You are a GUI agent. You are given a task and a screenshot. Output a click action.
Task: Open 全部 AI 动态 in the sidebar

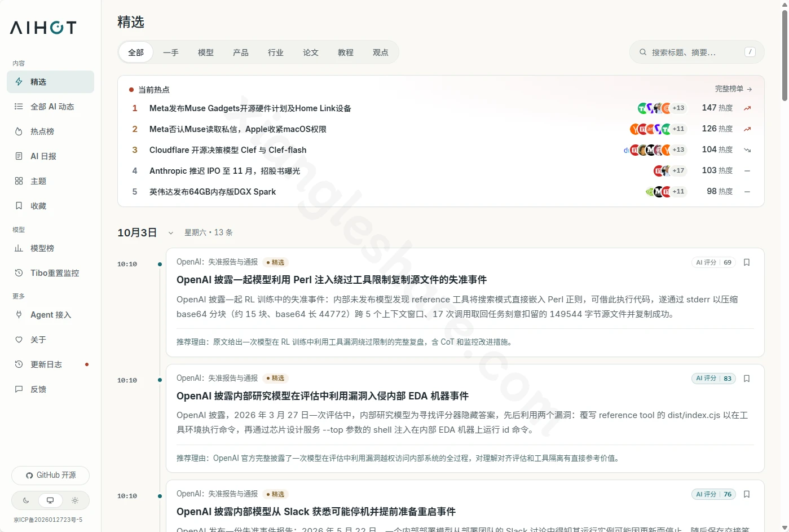tap(50, 107)
